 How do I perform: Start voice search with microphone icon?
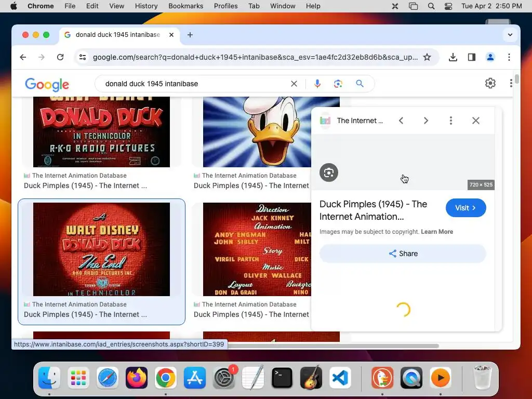[x=317, y=84]
